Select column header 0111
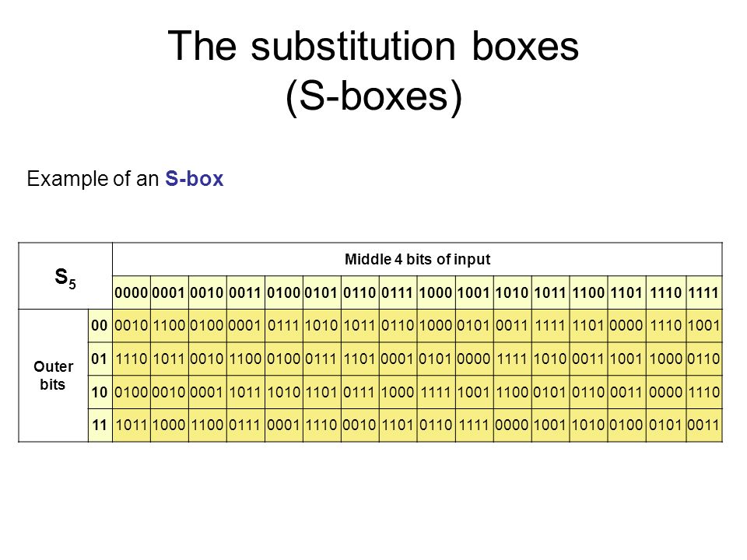The width and height of the screenshot is (747, 560). (398, 292)
